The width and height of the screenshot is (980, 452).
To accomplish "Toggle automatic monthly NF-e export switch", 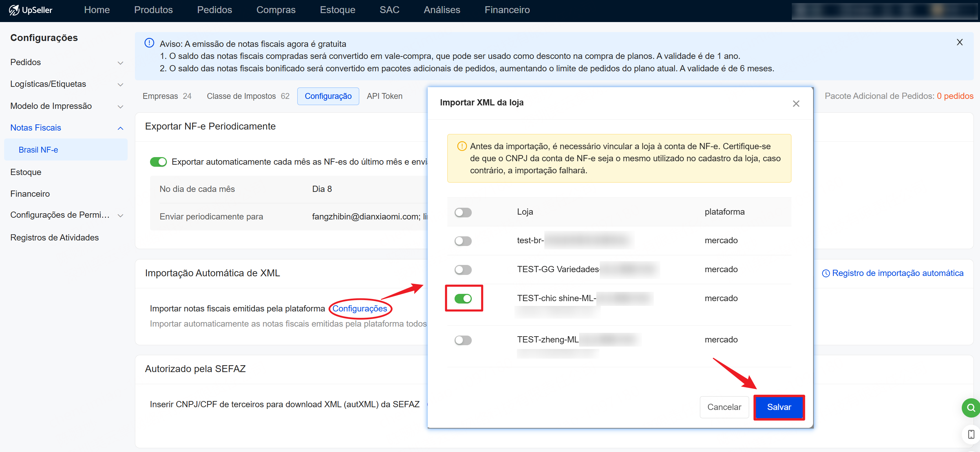I will [158, 162].
